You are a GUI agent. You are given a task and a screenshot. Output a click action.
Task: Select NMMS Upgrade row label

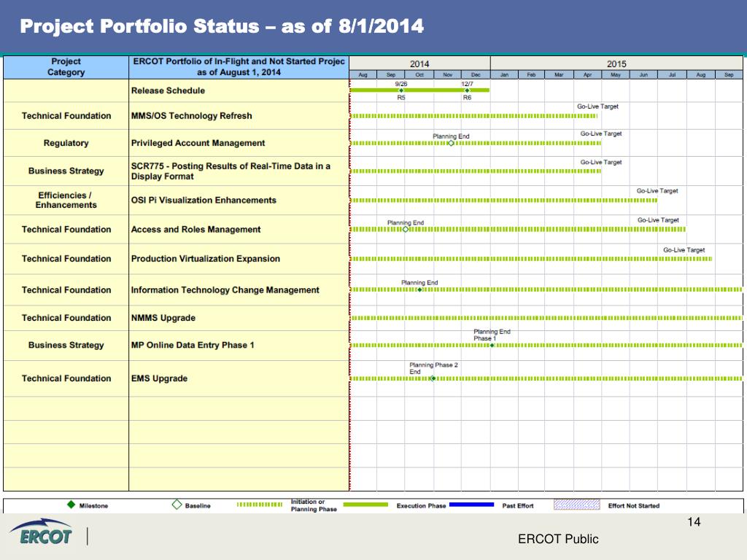163,318
